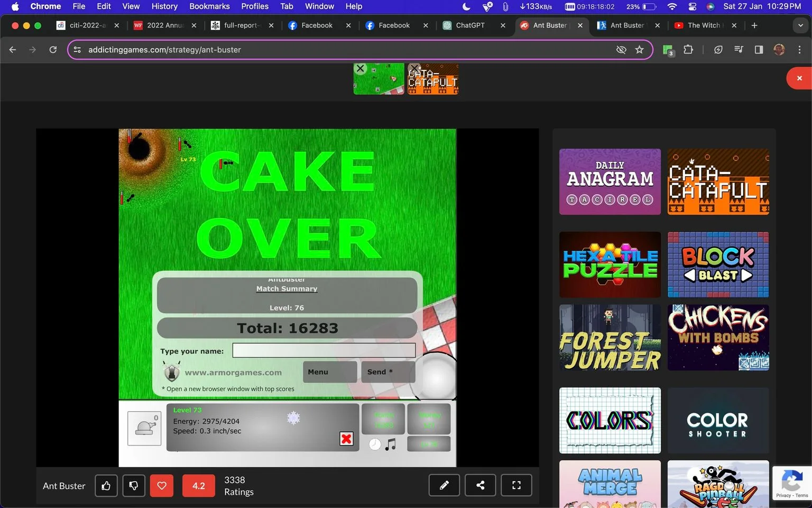Open the Bookmarks menu
This screenshot has height=508, width=812.
click(x=209, y=6)
